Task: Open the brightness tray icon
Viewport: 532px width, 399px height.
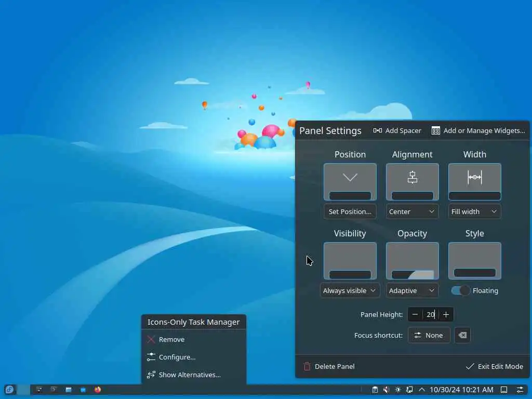Action: pyautogui.click(x=397, y=390)
